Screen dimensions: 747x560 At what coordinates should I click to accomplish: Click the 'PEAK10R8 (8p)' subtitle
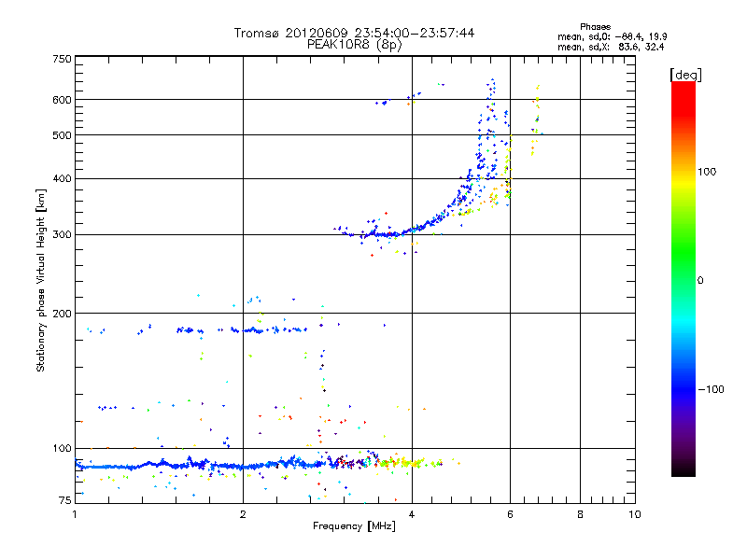click(354, 45)
